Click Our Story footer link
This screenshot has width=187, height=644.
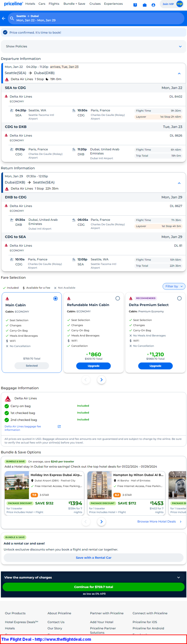point(55,629)
